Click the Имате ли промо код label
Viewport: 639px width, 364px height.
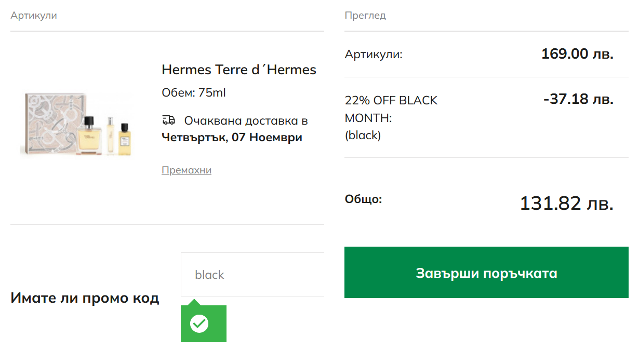[x=85, y=299]
